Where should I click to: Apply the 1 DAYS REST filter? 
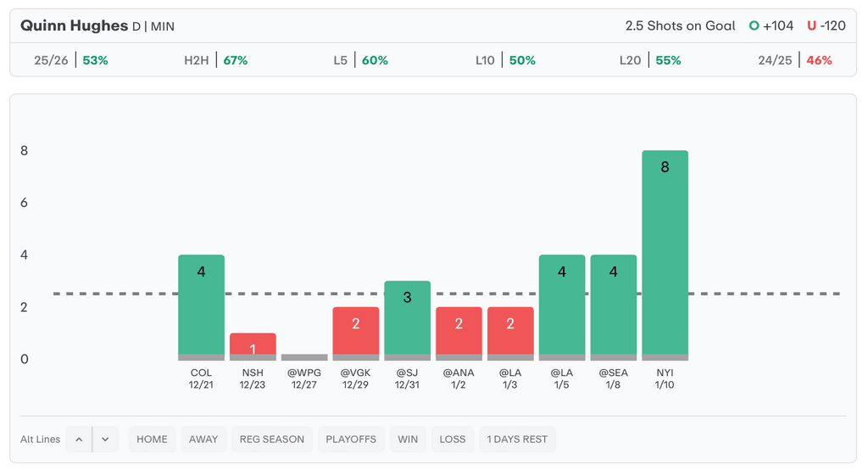coord(517,440)
